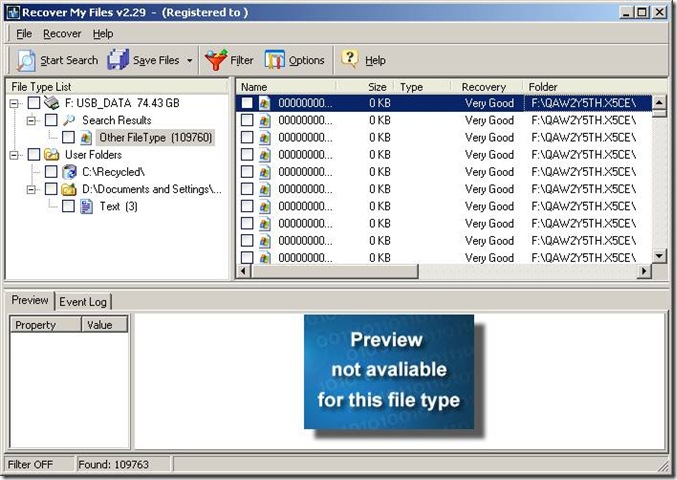The image size is (677, 480).
Task: Click the Start Search button label
Action: (x=69, y=60)
